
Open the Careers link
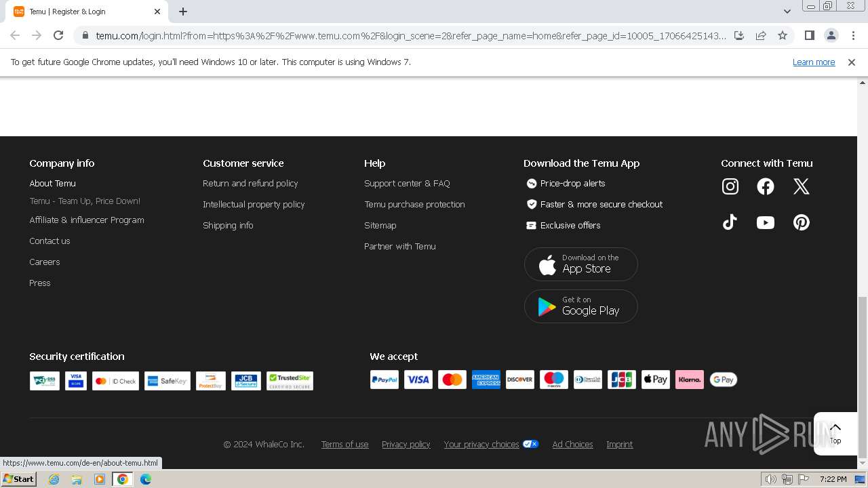pyautogui.click(x=45, y=262)
